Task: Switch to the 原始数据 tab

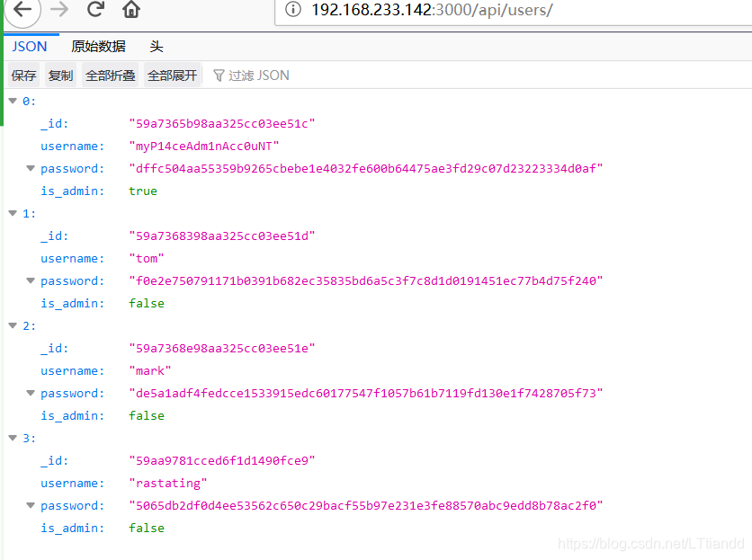Action: click(98, 47)
